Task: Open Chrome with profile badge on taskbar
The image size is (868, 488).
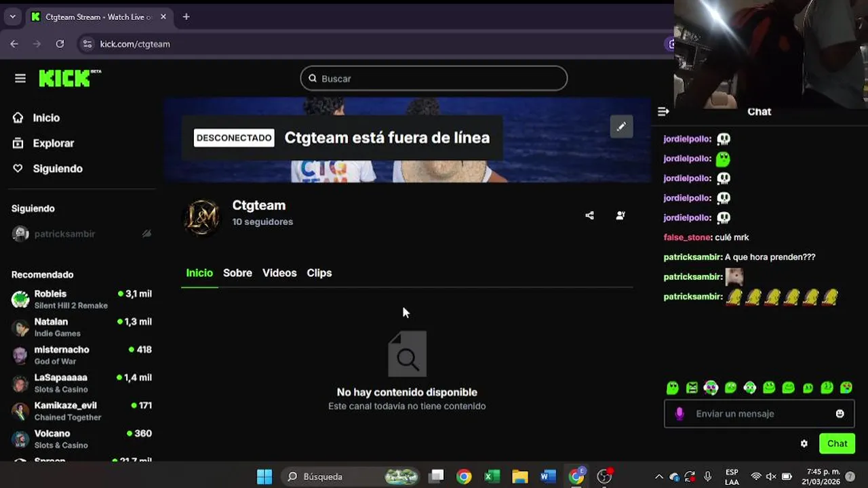Action: coord(576,476)
